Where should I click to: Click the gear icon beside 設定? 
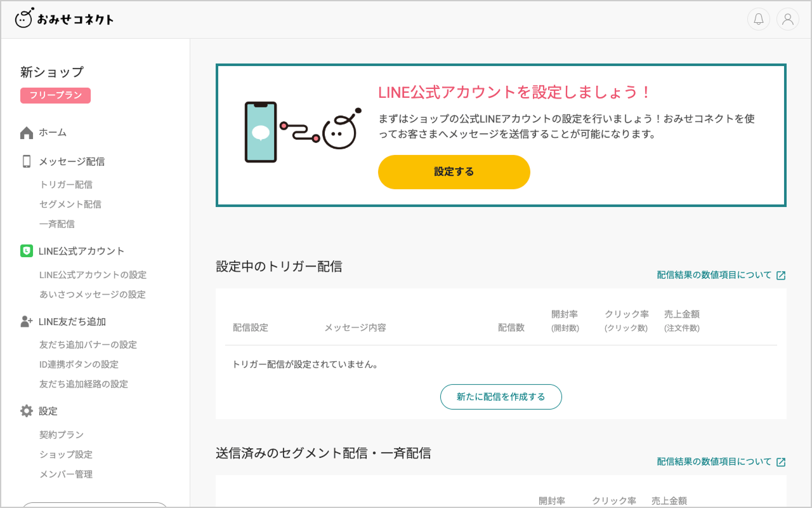(x=27, y=411)
